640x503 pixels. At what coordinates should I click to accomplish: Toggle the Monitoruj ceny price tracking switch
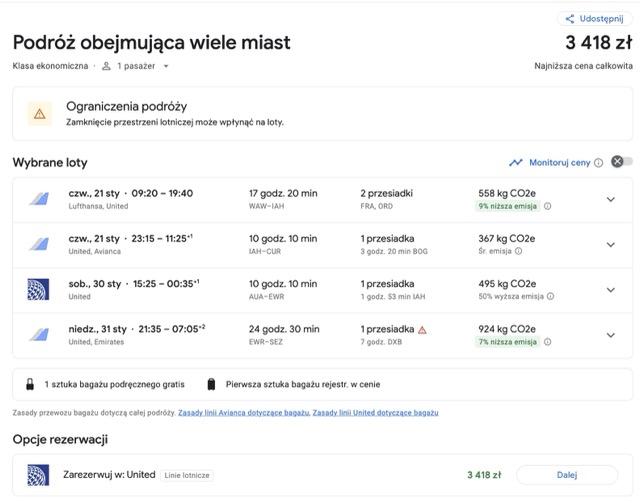[622, 162]
